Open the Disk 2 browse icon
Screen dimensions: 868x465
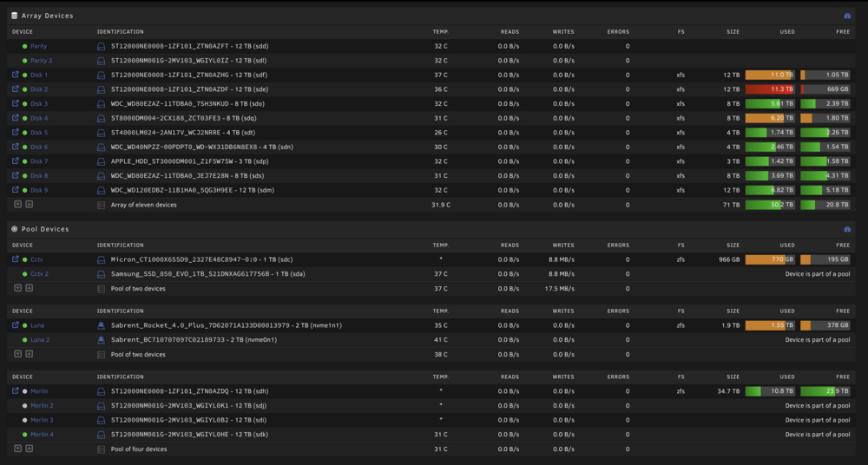(x=16, y=88)
